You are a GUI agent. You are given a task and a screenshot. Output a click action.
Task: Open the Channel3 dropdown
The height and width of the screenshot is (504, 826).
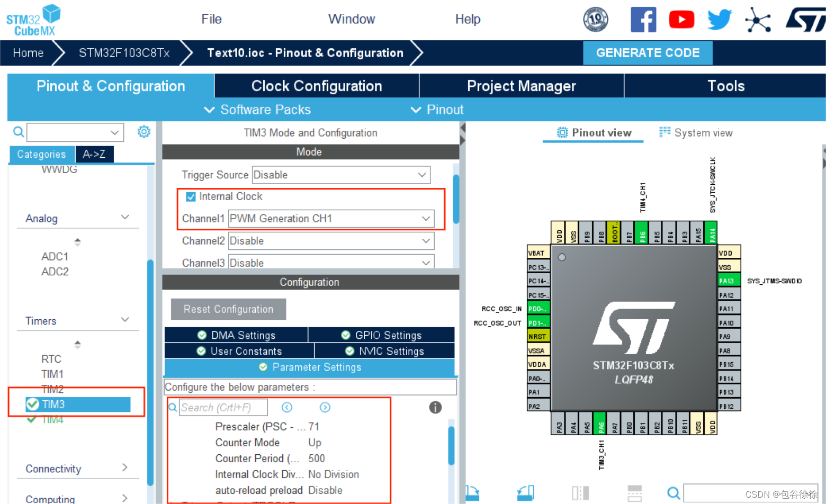coord(331,262)
